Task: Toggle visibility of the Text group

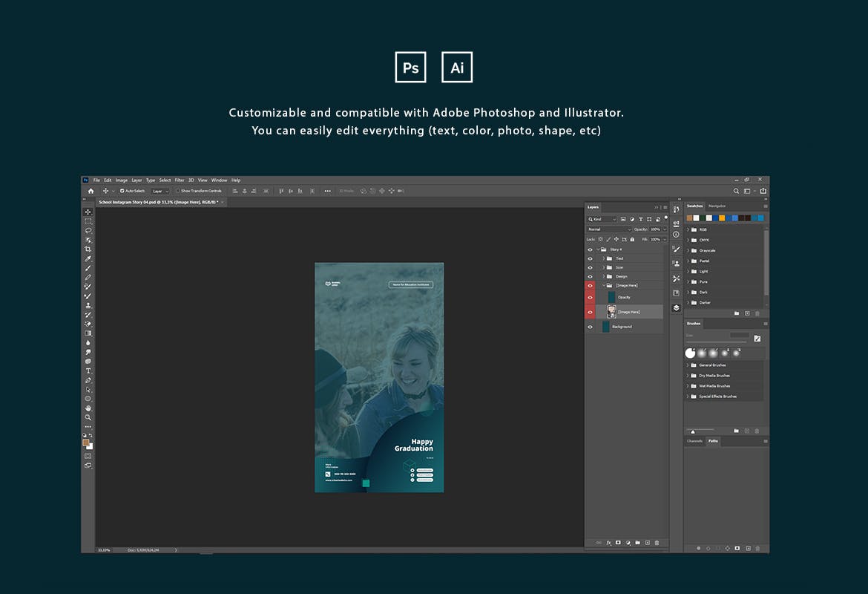Action: pos(590,258)
